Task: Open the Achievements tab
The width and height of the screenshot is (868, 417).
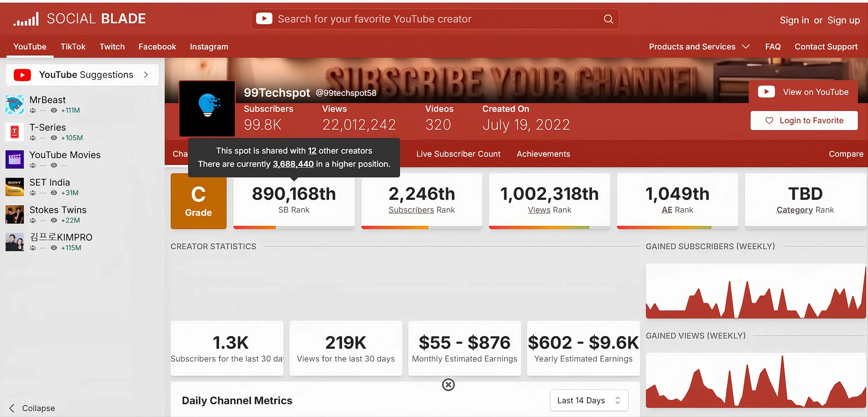Action: pos(543,154)
